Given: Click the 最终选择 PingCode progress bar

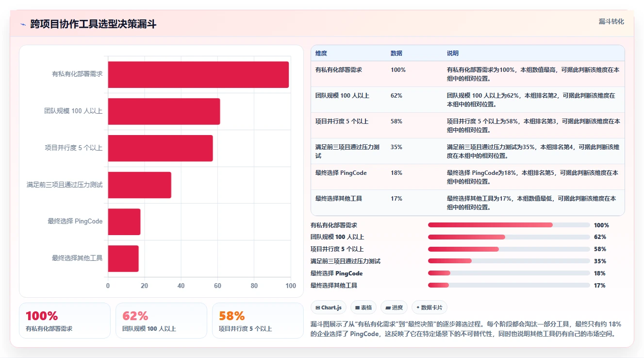Looking at the screenshot, I should [x=509, y=273].
